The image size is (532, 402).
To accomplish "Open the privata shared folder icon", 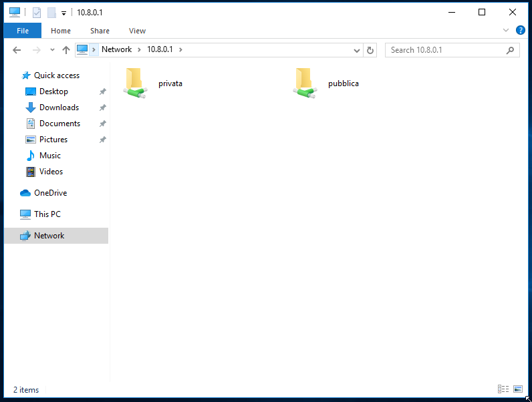I will [x=135, y=83].
